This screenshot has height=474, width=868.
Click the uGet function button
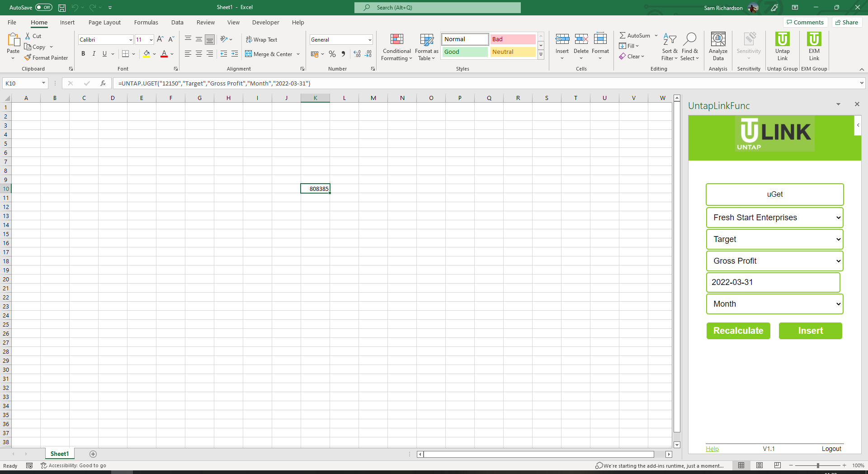[x=775, y=194]
